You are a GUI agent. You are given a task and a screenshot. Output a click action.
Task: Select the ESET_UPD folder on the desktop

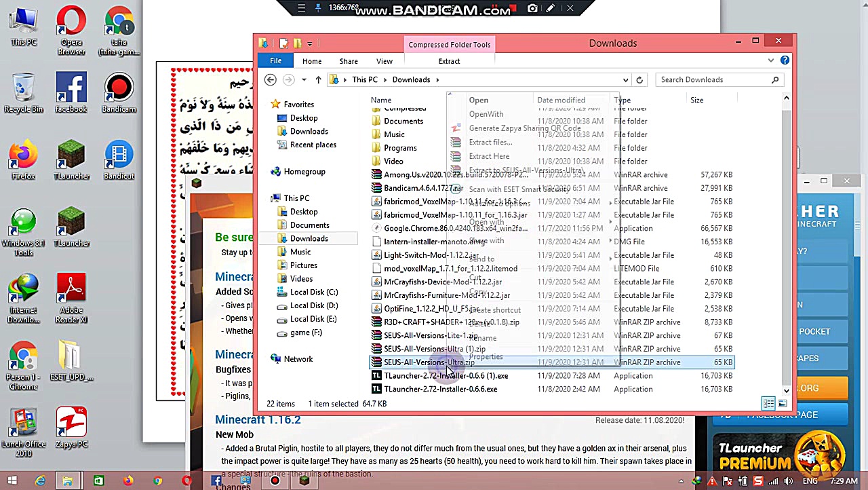pos(71,361)
